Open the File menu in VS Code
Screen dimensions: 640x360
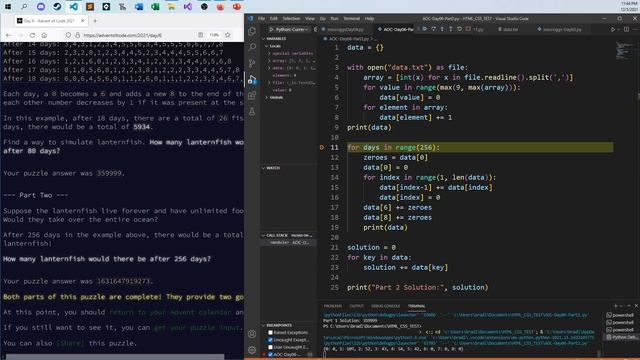(261, 19)
